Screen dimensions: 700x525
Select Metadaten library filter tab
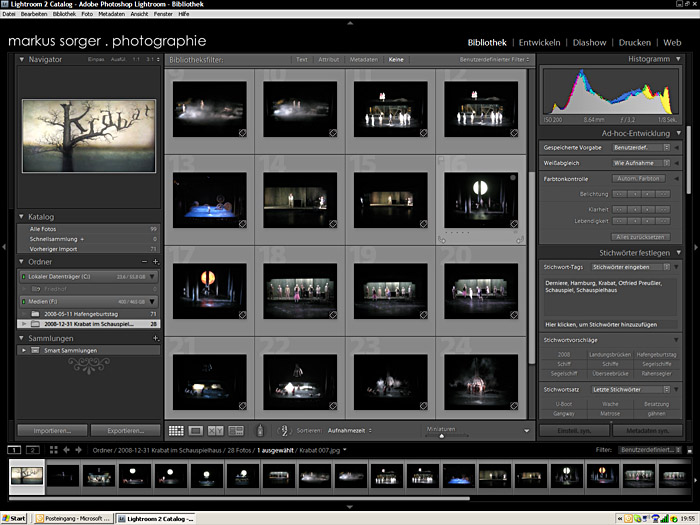coord(364,59)
